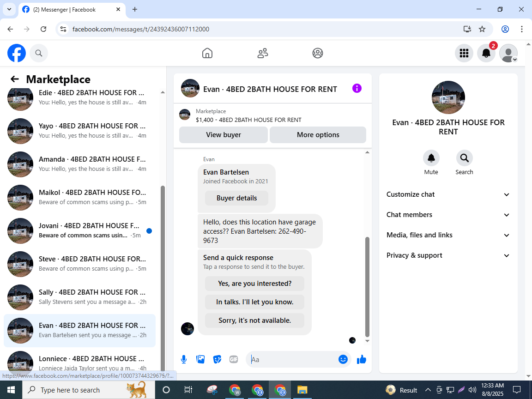Click the taskbar clock 12:33 AM
The image size is (532, 399).
tap(492, 390)
